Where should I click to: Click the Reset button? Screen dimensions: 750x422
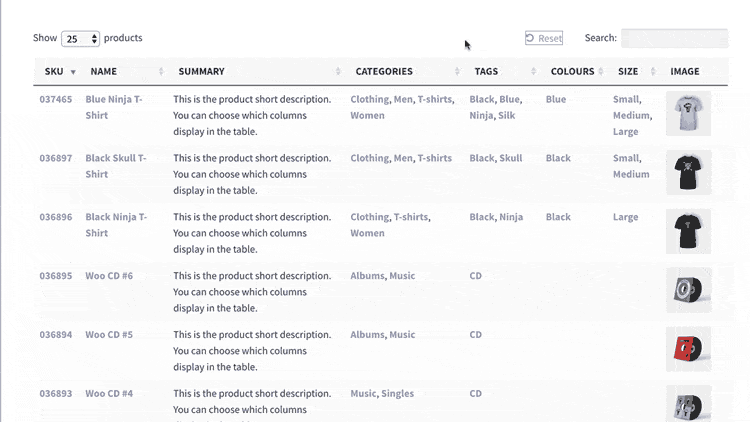coord(544,38)
